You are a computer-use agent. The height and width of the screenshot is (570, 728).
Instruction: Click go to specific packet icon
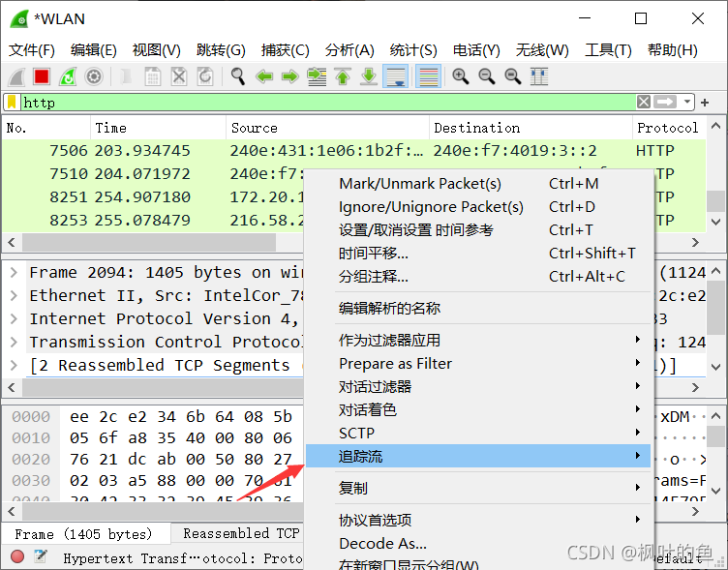[317, 76]
